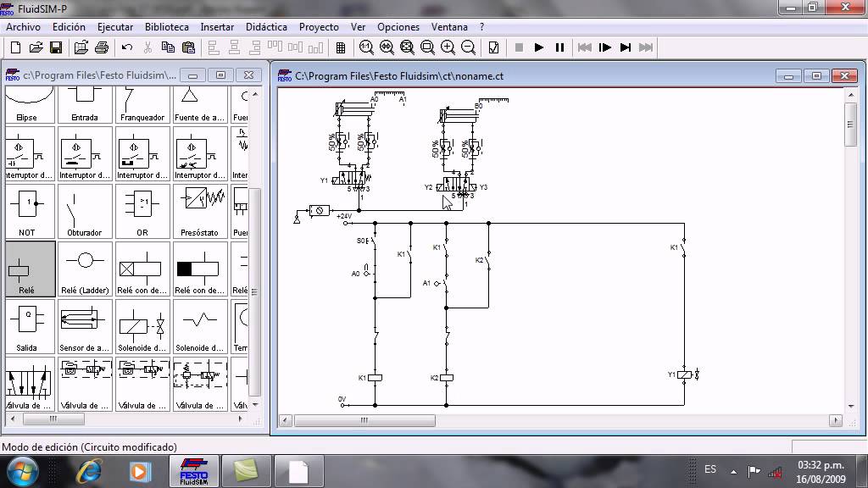Select the Elipse library component
868x488 pixels.
tap(31, 105)
